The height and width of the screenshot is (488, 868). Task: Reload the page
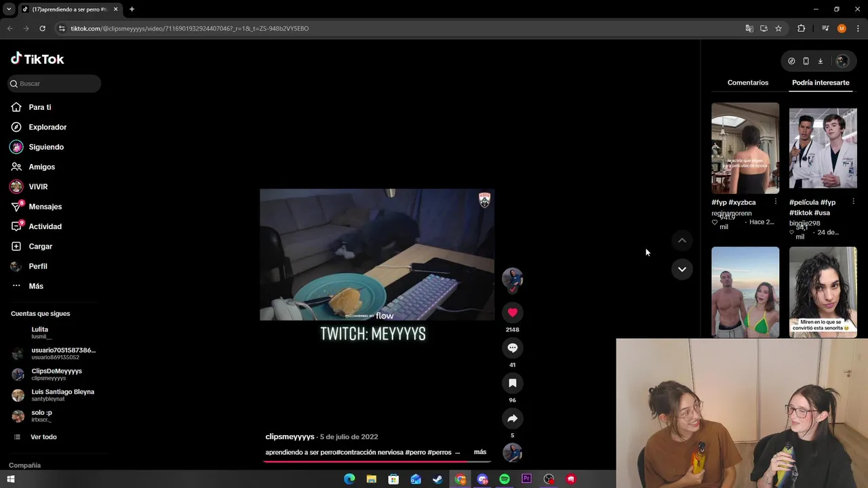pos(42,28)
